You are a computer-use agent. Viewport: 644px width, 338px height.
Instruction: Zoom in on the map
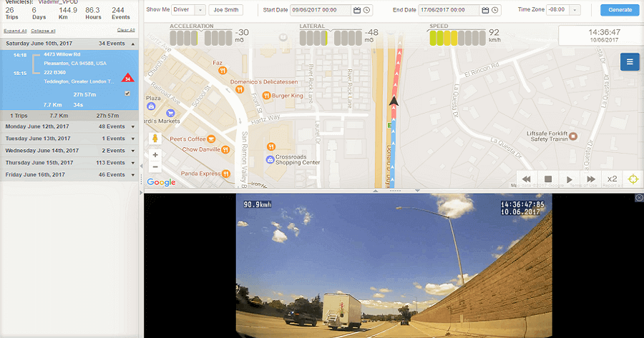(x=155, y=155)
